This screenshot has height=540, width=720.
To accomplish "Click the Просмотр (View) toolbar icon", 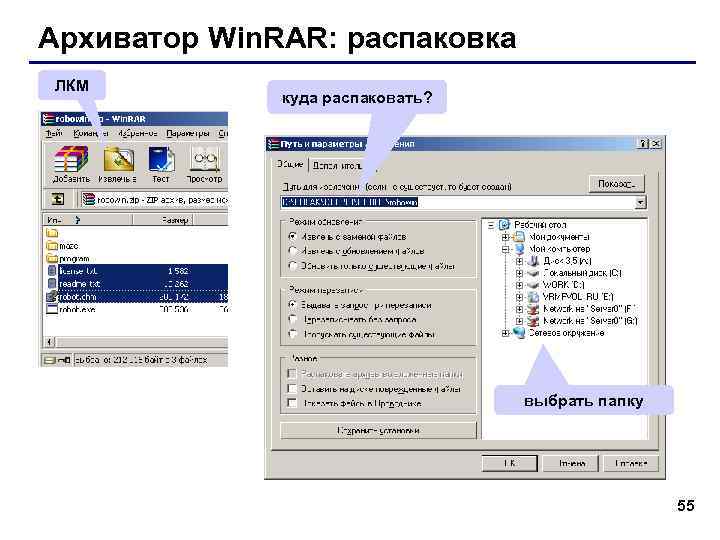I will pyautogui.click(x=204, y=159).
